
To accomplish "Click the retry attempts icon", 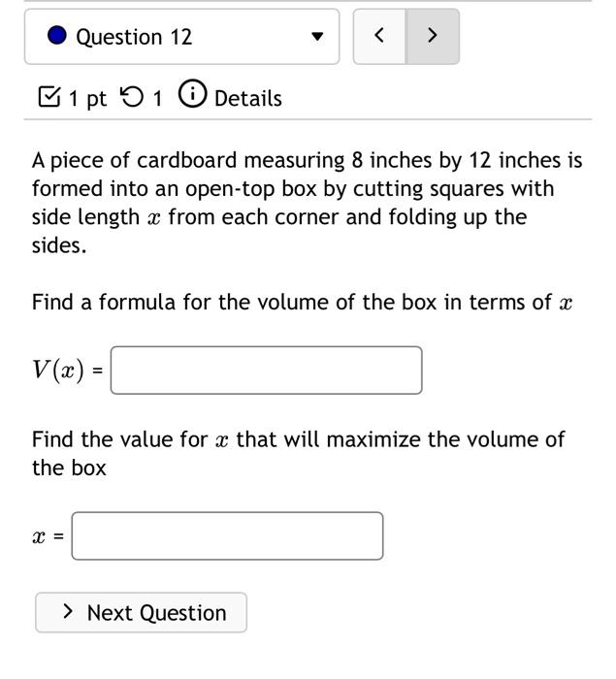I will 131,97.
